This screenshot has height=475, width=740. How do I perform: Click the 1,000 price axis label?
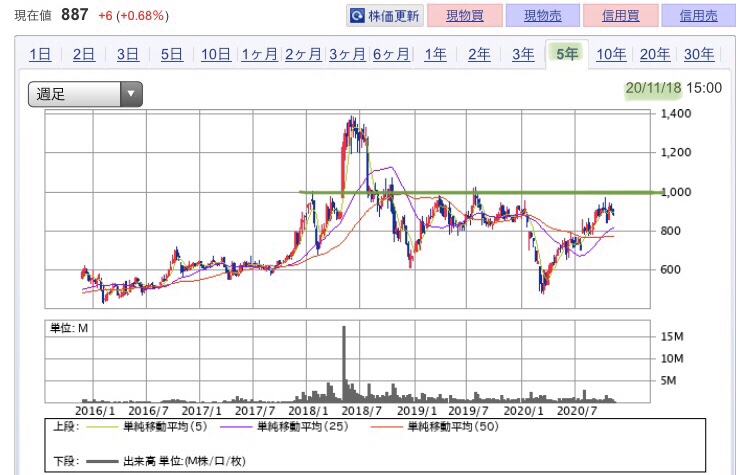pyautogui.click(x=676, y=192)
